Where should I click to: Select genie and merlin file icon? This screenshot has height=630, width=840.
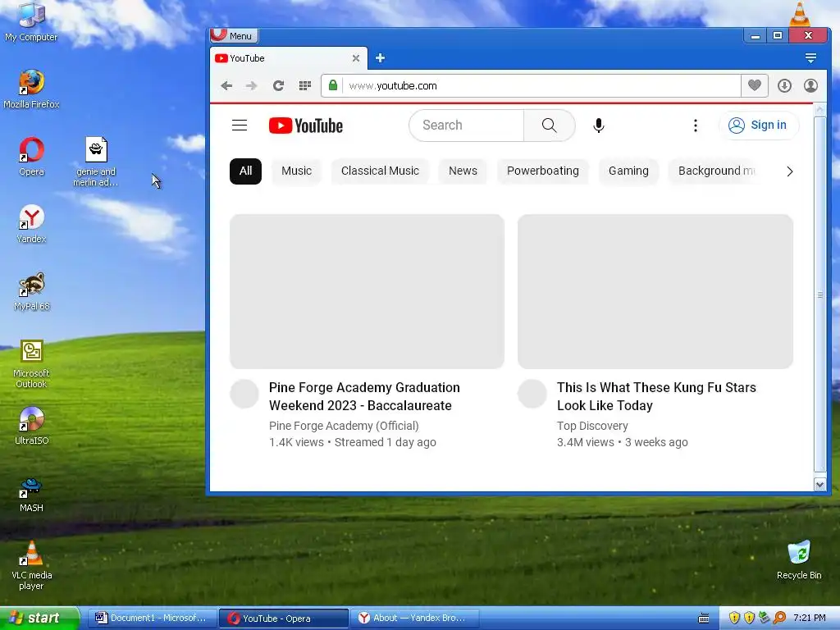click(x=96, y=162)
